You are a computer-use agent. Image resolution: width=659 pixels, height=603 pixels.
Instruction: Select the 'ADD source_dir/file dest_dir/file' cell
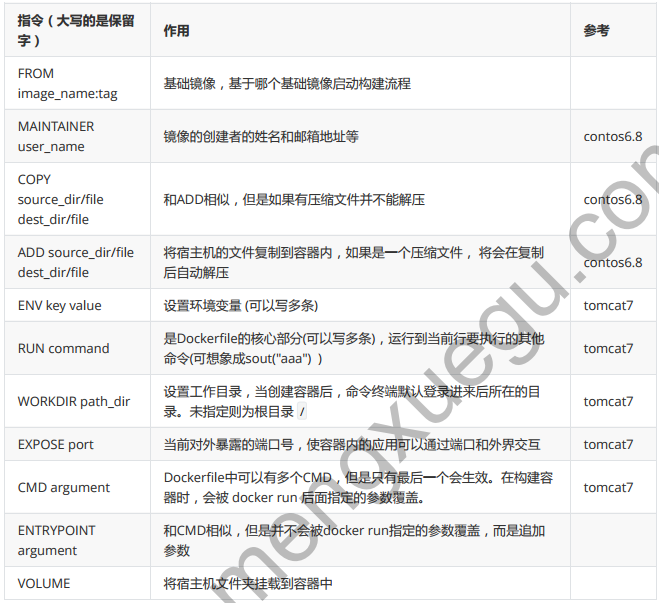pos(77,262)
